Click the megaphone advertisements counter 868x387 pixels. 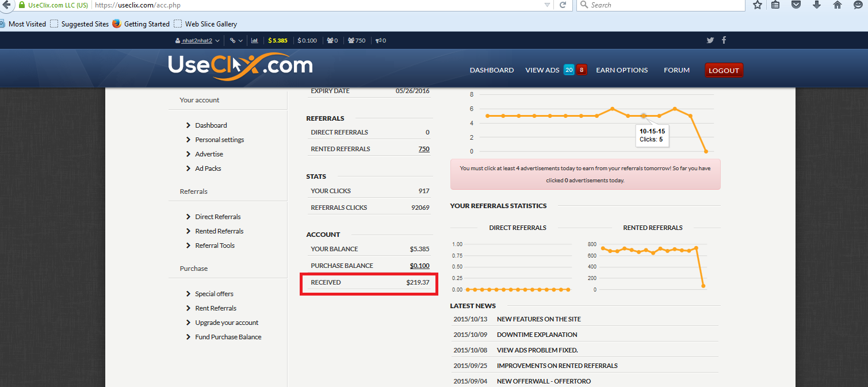tap(381, 41)
